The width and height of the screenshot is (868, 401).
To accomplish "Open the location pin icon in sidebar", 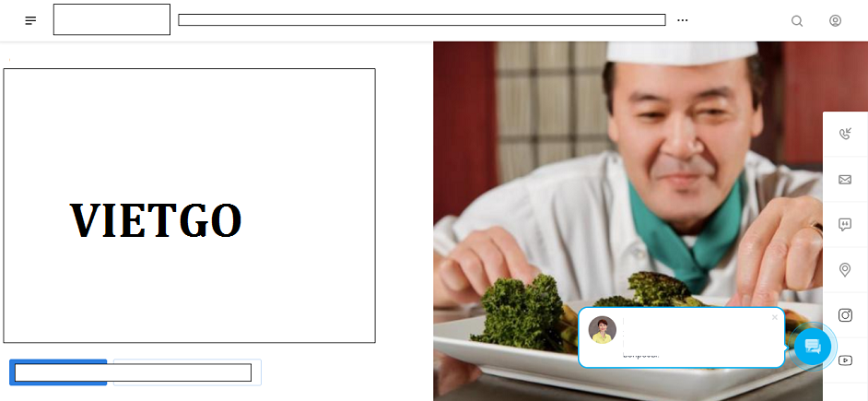I will (x=845, y=270).
